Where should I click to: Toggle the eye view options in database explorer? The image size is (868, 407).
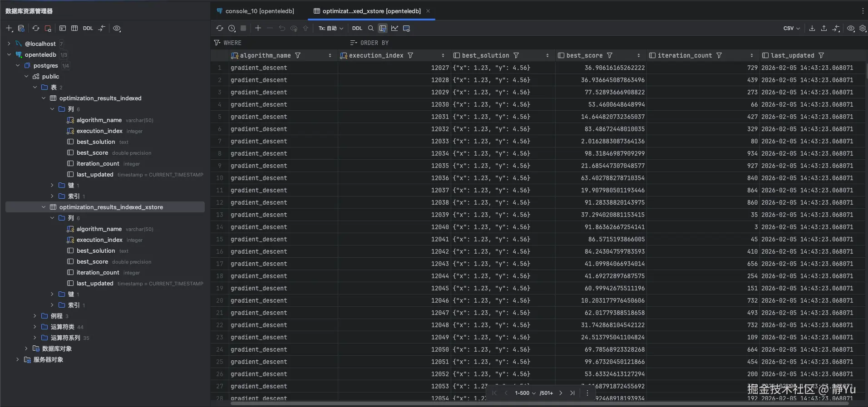117,28
